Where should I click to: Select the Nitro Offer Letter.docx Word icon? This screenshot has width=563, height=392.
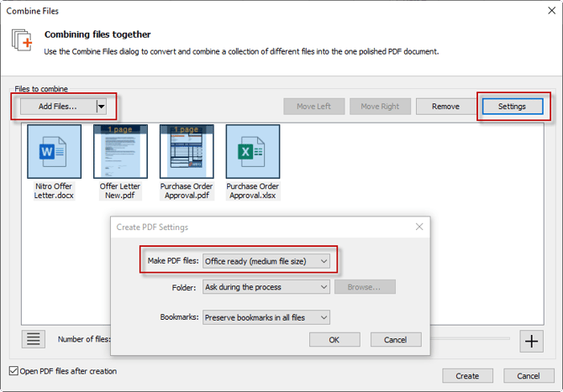click(55, 152)
